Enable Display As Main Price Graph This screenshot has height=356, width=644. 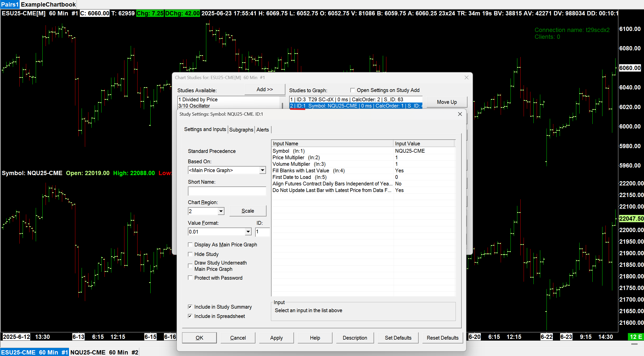[x=190, y=245]
